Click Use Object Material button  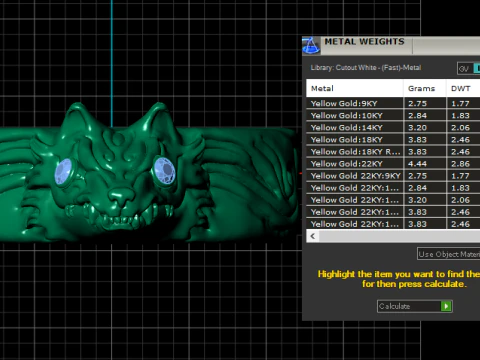pyautogui.click(x=449, y=254)
